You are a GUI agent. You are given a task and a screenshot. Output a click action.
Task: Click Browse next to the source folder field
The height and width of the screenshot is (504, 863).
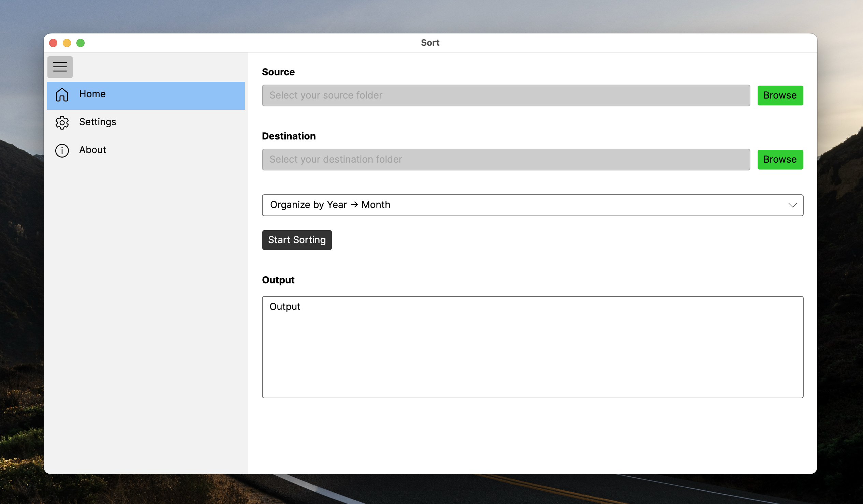(x=780, y=95)
